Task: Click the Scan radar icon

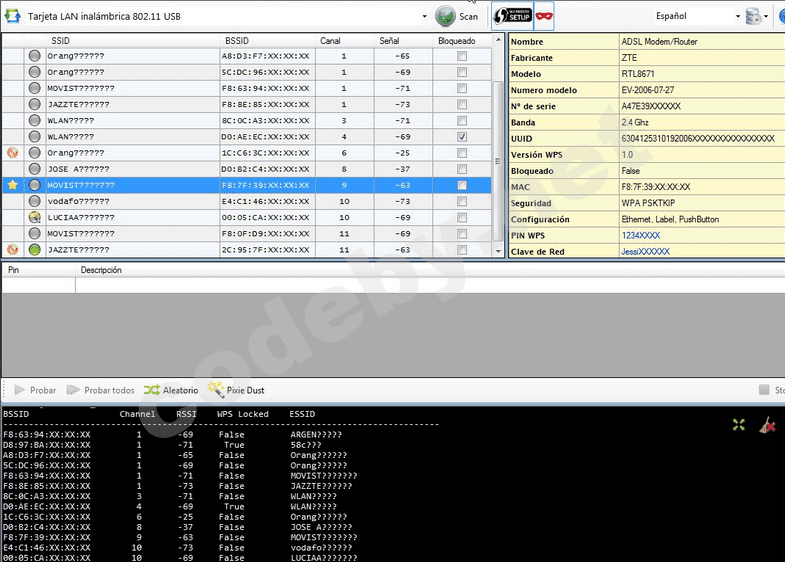Action: [x=446, y=16]
